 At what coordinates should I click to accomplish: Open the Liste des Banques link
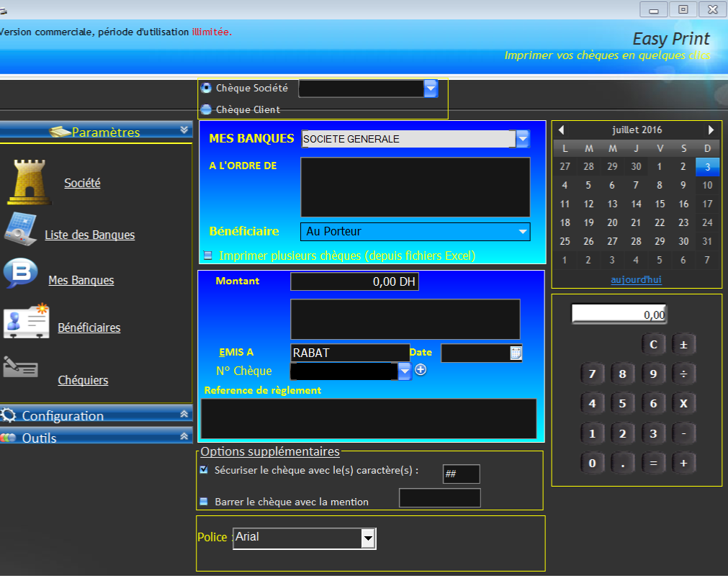(89, 235)
